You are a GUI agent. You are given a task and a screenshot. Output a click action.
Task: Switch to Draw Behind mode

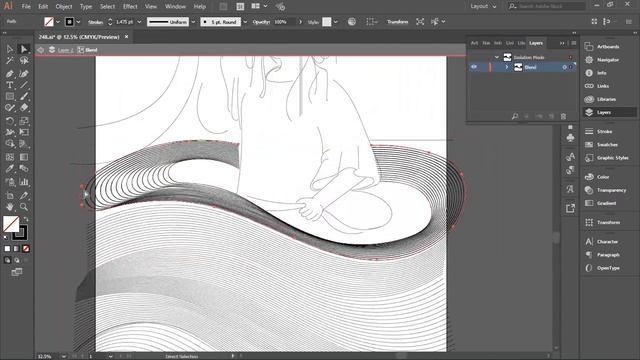(16, 260)
